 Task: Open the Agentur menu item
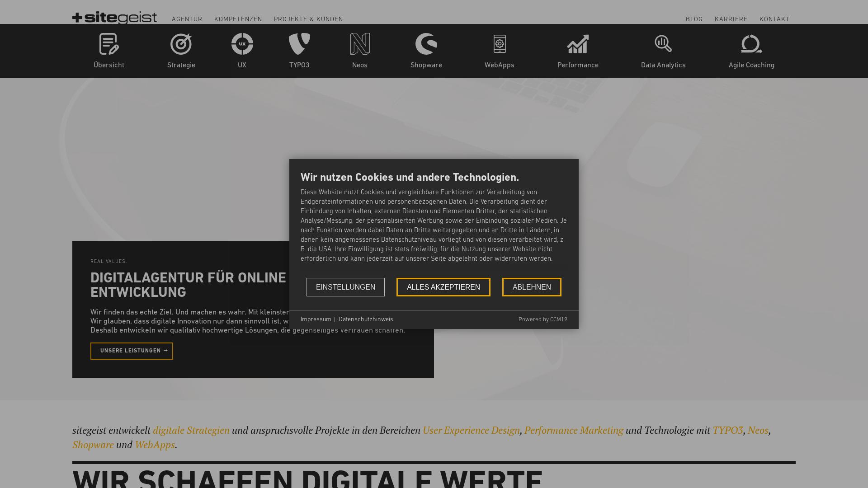click(187, 19)
